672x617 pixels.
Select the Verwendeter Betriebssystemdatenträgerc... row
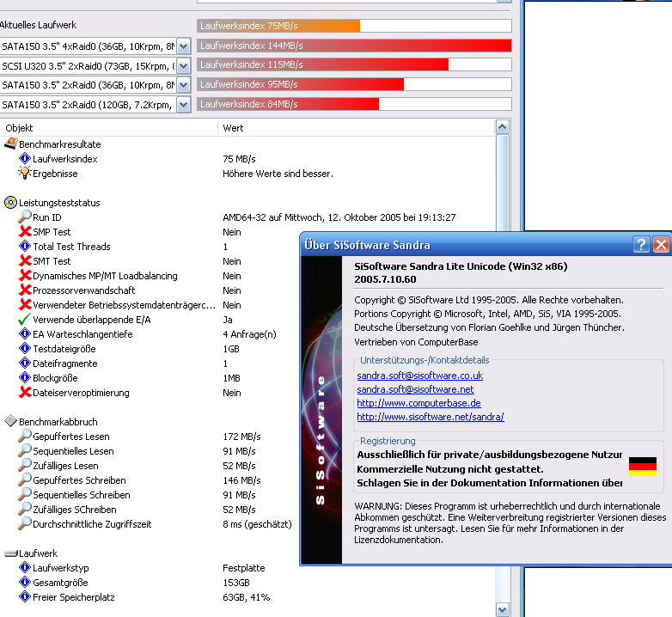(x=125, y=305)
